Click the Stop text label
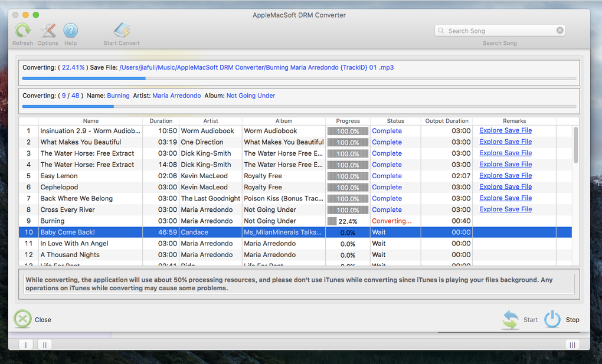 (x=572, y=320)
